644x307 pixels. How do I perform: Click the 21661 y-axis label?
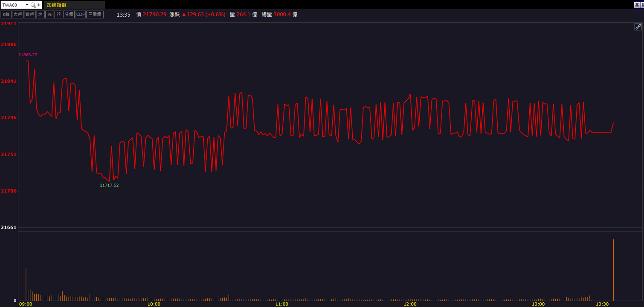[x=9, y=228]
